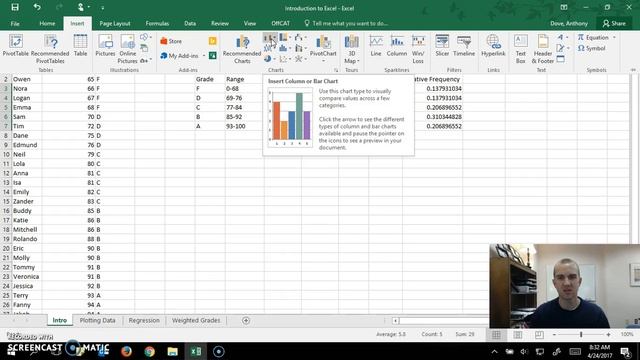The width and height of the screenshot is (640, 360).
Task: Select the 0.310344828 frequency cell
Action: click(x=432, y=117)
